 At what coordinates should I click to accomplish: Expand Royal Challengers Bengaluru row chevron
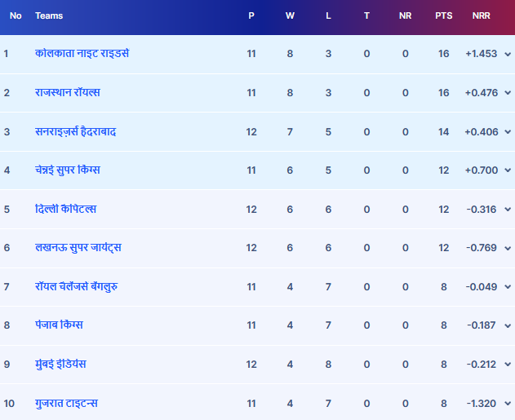508,287
